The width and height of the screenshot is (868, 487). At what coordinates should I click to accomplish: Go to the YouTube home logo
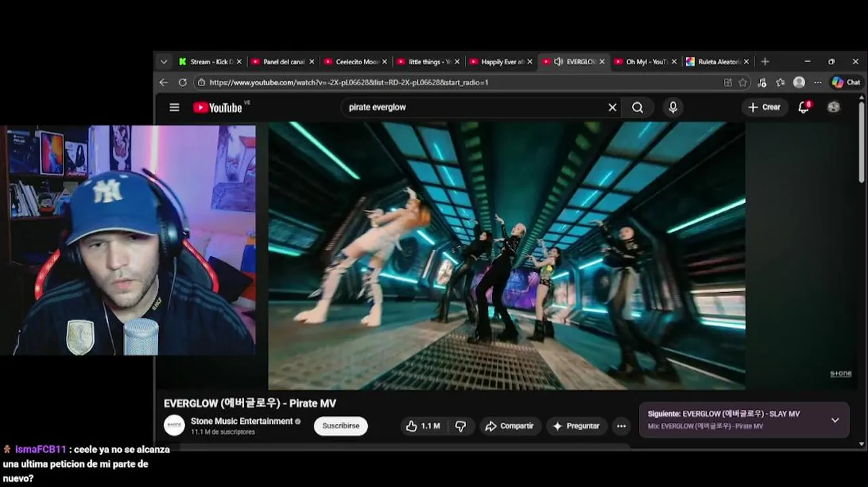point(218,108)
